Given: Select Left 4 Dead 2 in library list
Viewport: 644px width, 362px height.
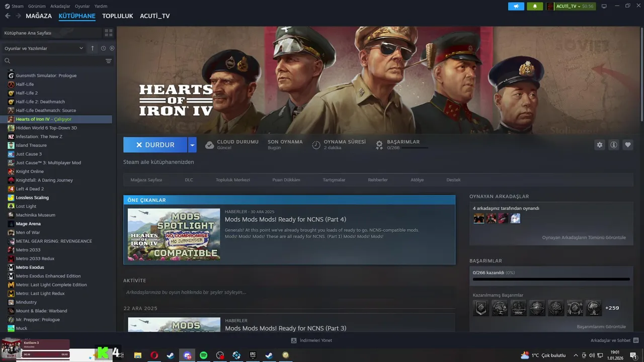Looking at the screenshot, I should (x=30, y=189).
